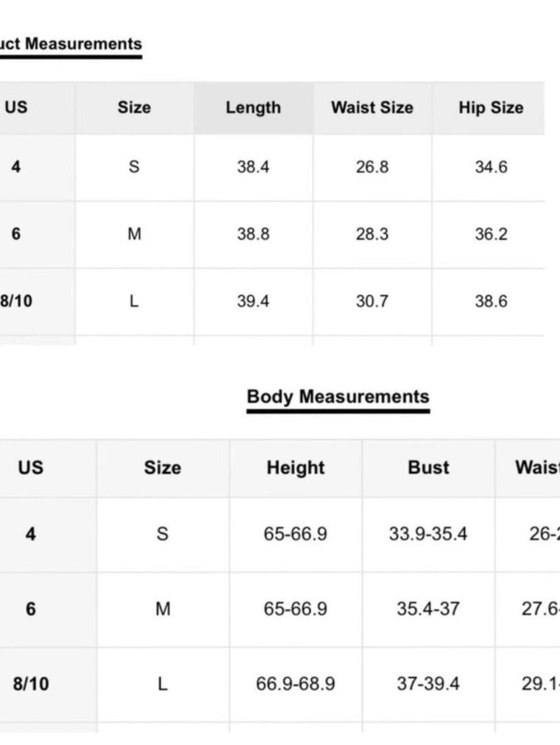Click size M in product measurements table
560x745 pixels.
[134, 234]
